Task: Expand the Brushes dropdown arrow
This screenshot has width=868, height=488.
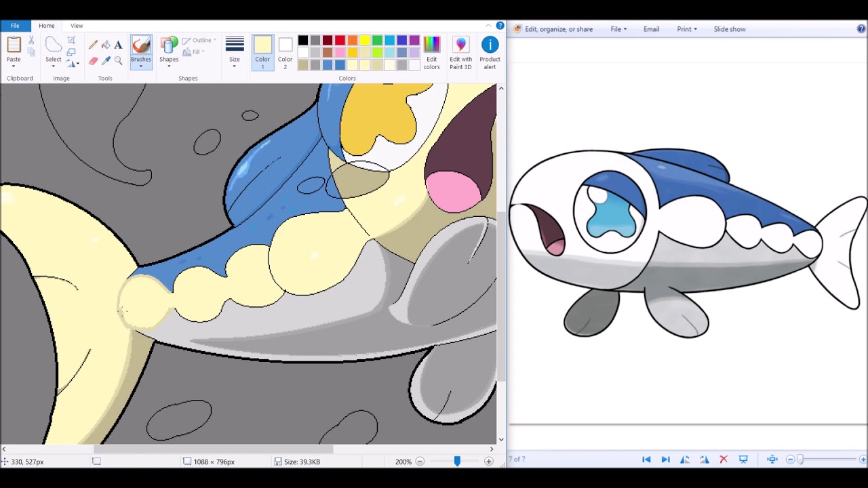Action: click(141, 66)
